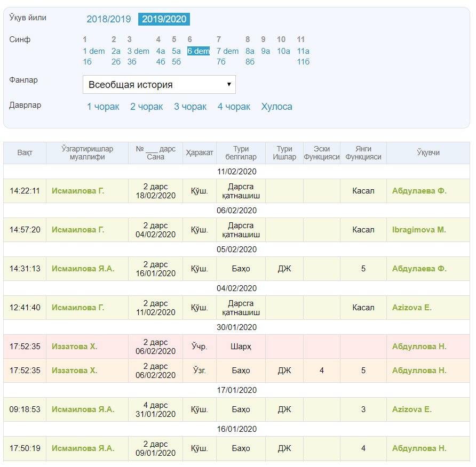The height and width of the screenshot is (467, 476).
Task: Open student Azizova E. at 12:41:40
Action: pos(411,308)
